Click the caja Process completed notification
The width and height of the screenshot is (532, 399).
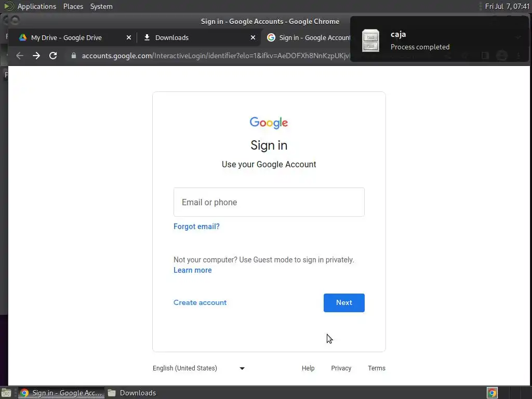[x=440, y=39]
